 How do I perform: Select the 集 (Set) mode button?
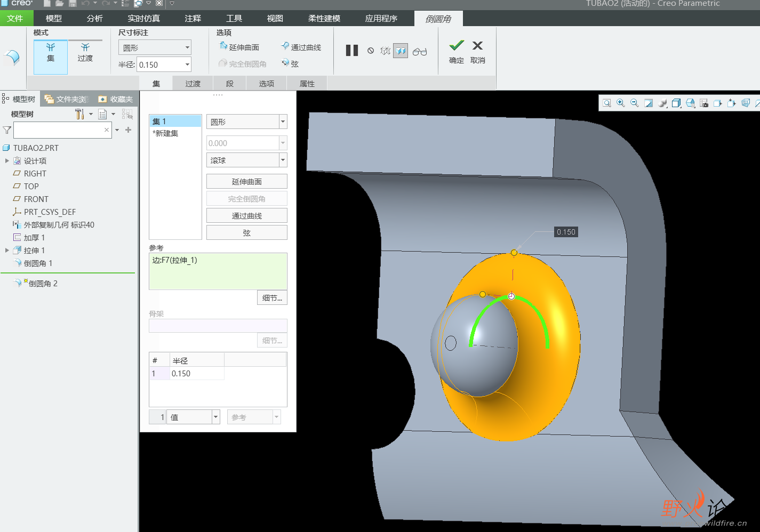pyautogui.click(x=51, y=57)
